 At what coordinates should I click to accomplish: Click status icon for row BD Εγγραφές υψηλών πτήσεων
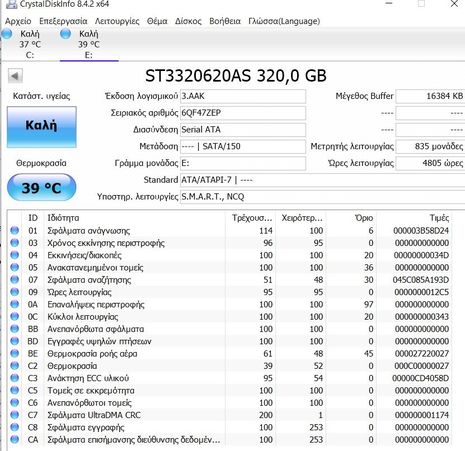[14, 341]
